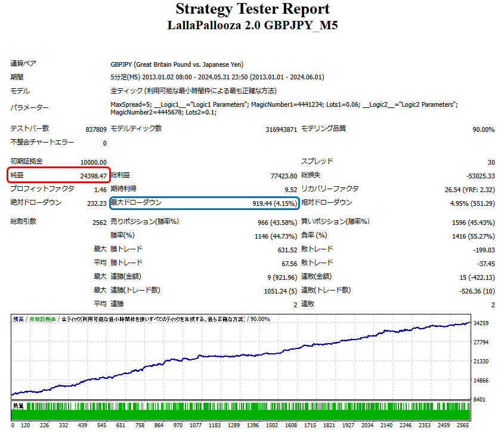Viewport: 504px width, 432px height.
Task: Click the 総利益 value 77423.80
Action: point(284,176)
